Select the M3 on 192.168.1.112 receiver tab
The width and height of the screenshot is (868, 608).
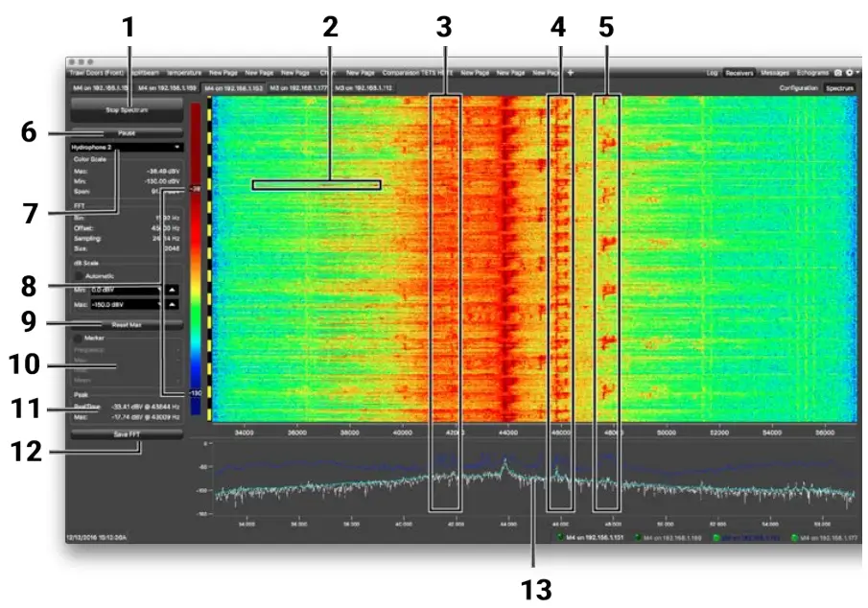pyautogui.click(x=364, y=88)
